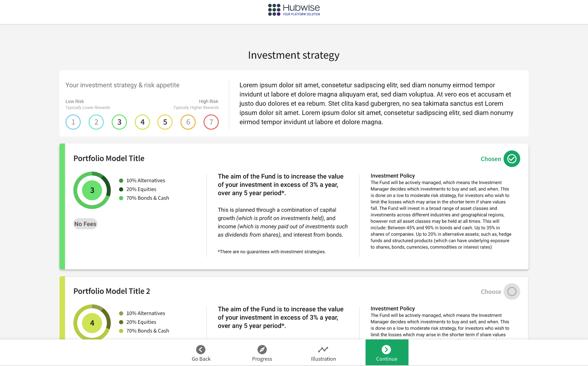Pick risk appetite level 4

pyautogui.click(x=142, y=122)
